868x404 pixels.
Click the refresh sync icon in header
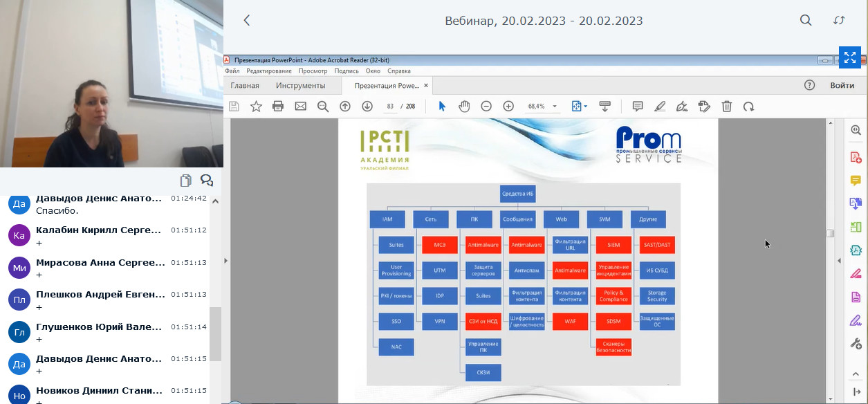[x=839, y=21]
